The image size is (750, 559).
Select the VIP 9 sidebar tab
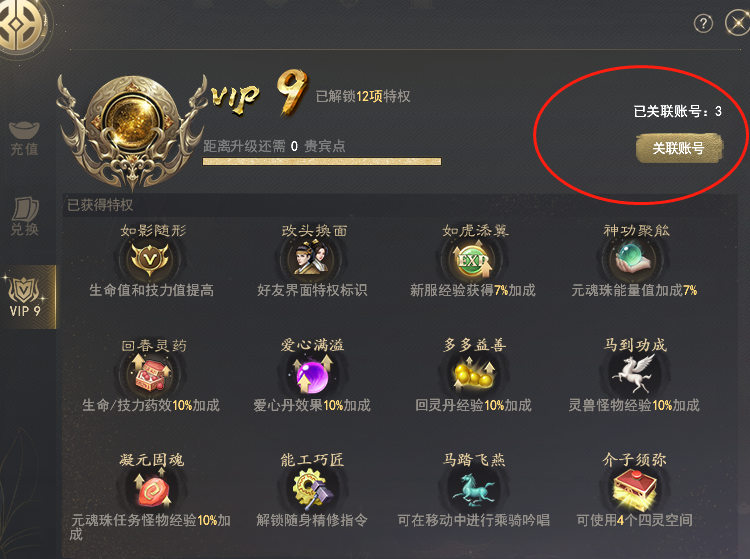[26, 297]
